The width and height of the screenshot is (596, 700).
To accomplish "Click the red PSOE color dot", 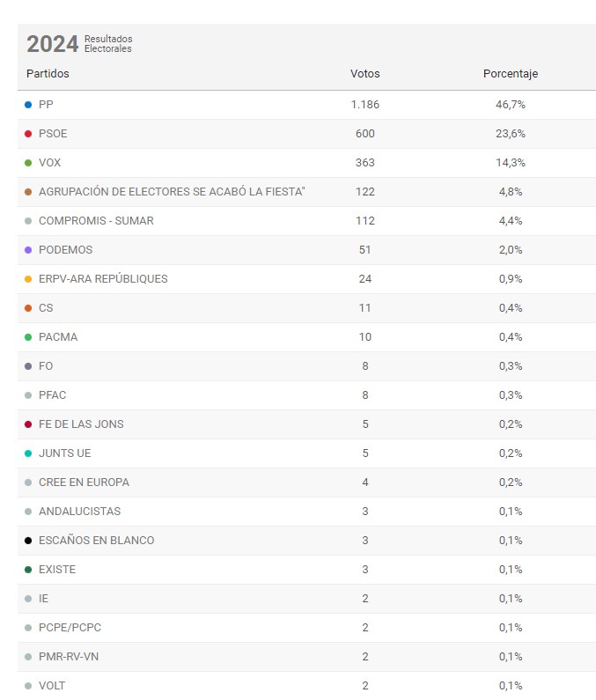I will click(x=28, y=134).
